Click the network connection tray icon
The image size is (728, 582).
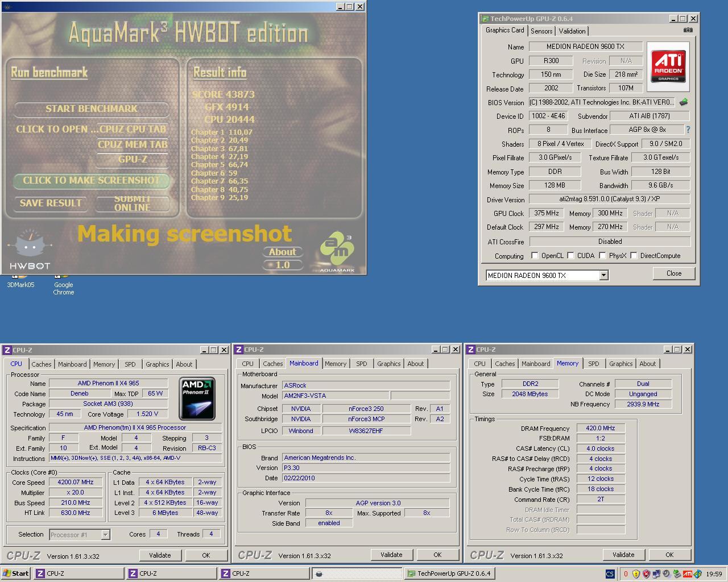[x=656, y=574]
